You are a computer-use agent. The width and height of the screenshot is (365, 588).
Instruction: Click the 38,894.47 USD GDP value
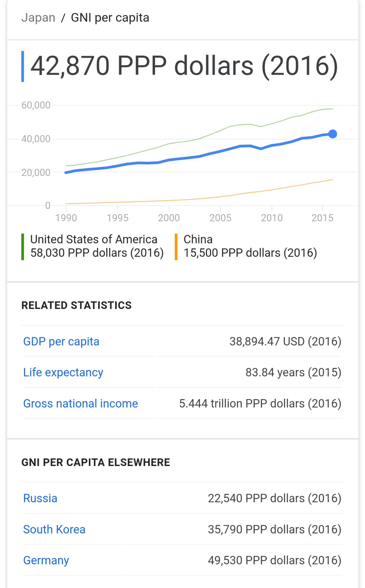285,342
